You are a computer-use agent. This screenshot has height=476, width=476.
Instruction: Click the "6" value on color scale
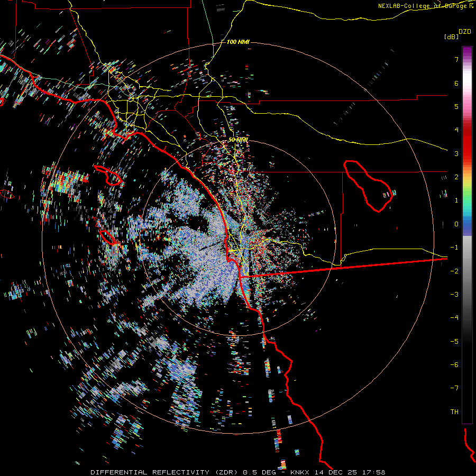pos(456,83)
